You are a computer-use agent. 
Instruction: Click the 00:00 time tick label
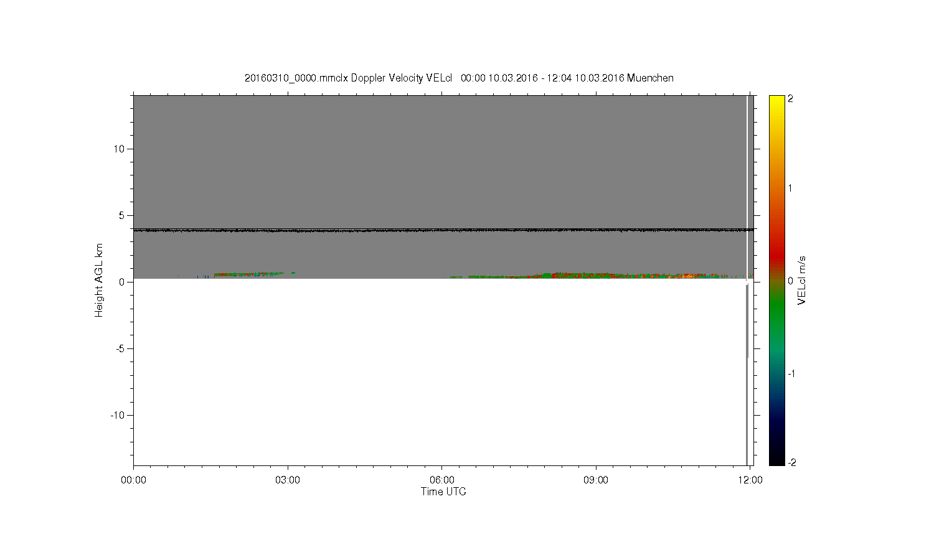(133, 480)
